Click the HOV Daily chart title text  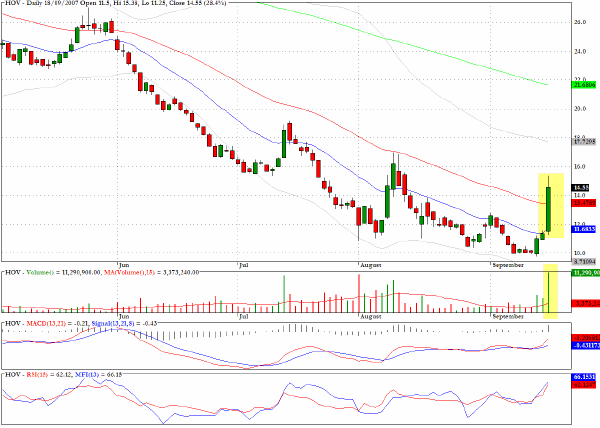[115, 3]
